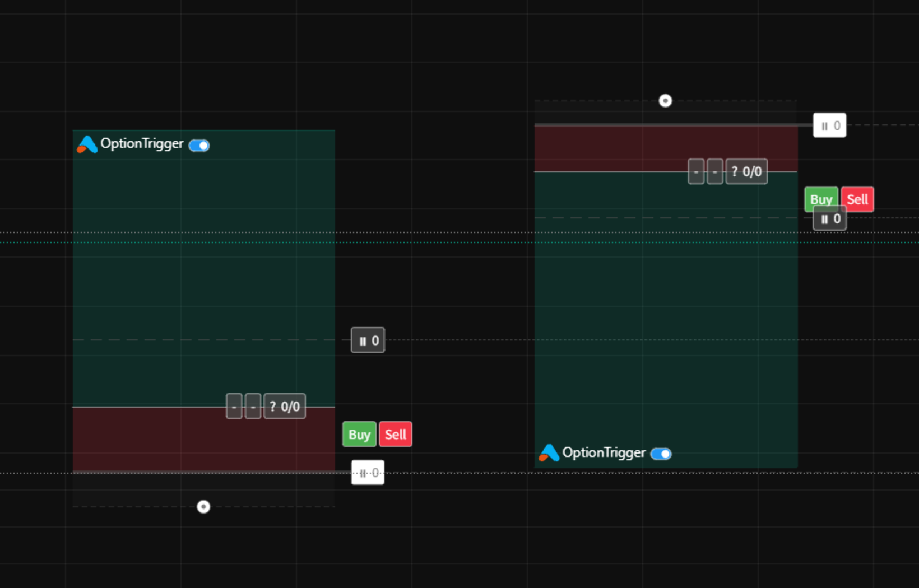
Task: Select the dark pause 0 tag right of left box
Action: [368, 340]
